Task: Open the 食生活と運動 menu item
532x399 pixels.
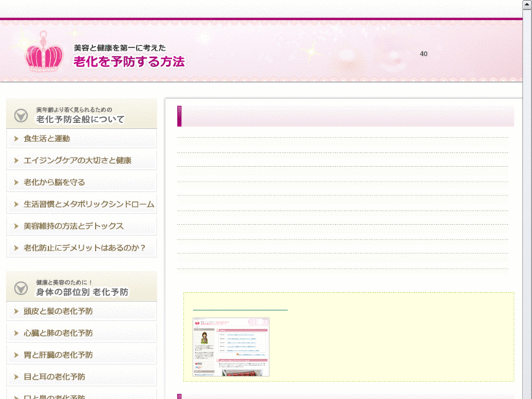Action: tap(81, 138)
